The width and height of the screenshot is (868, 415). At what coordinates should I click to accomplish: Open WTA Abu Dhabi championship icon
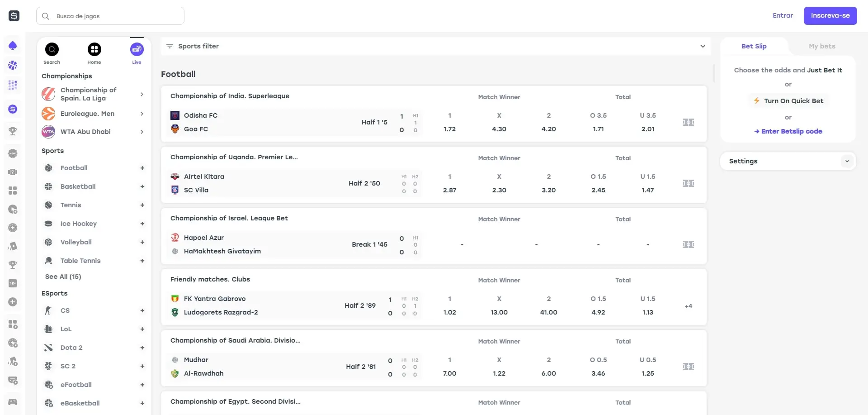point(48,132)
